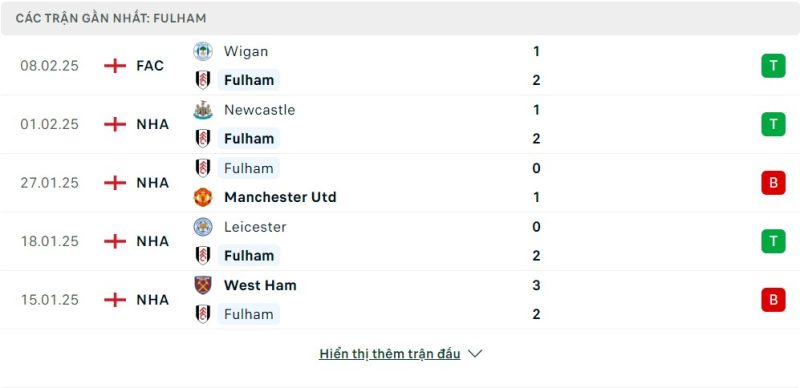Select the West Ham team name
Image resolution: width=800 pixels, height=388 pixels.
(260, 285)
